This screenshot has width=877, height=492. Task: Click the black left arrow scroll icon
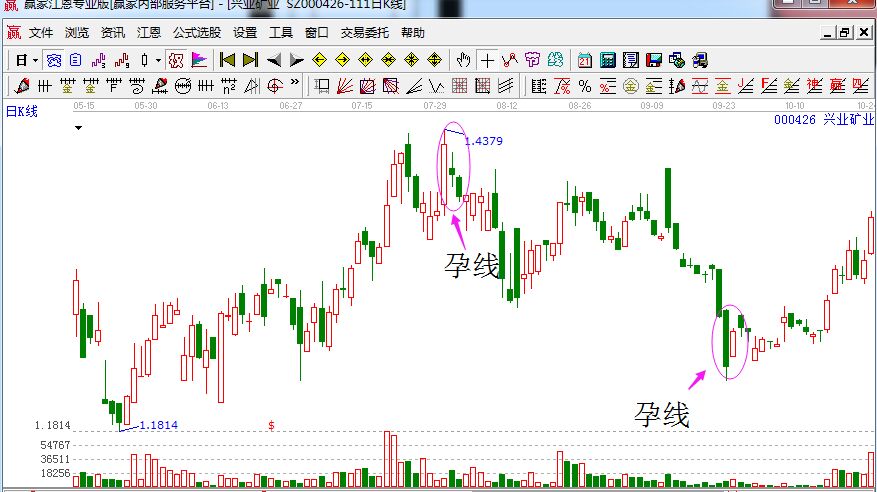click(273, 60)
